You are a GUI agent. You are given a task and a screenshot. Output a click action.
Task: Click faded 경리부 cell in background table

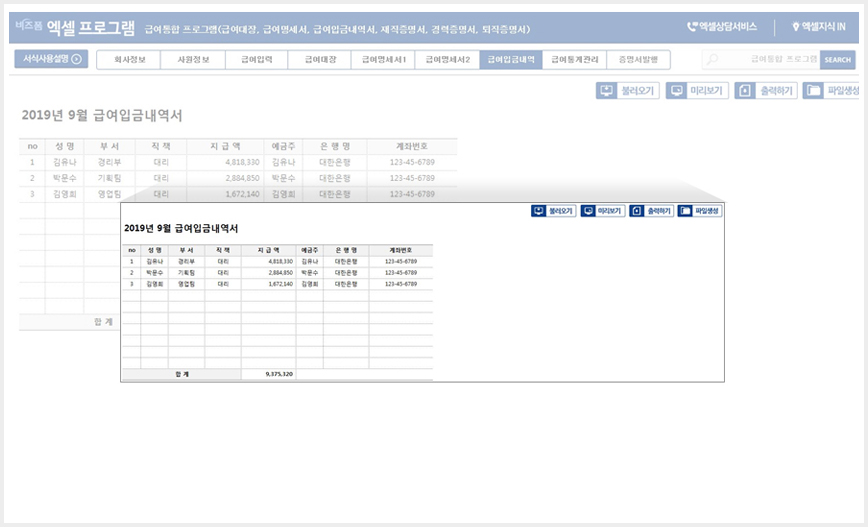pyautogui.click(x=109, y=162)
